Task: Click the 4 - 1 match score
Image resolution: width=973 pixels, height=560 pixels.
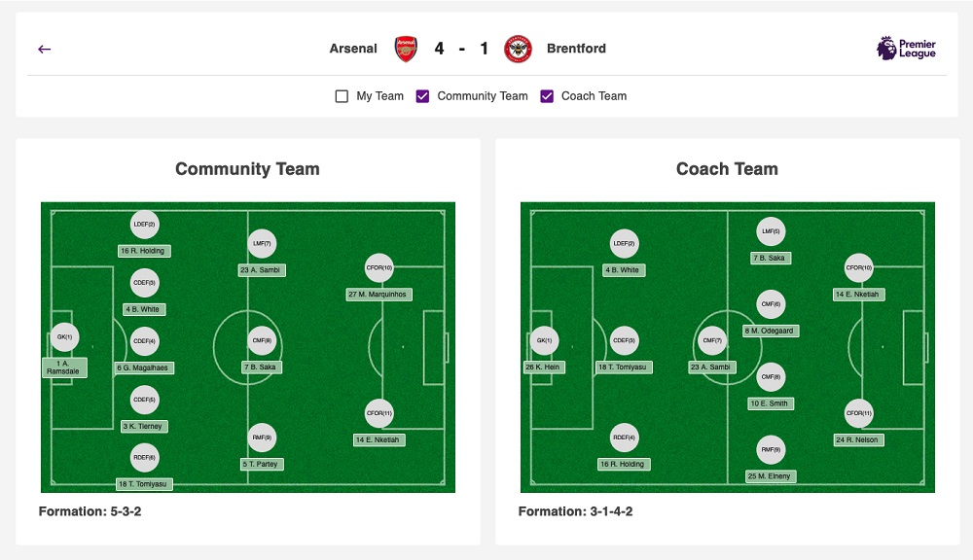Action: coord(461,49)
